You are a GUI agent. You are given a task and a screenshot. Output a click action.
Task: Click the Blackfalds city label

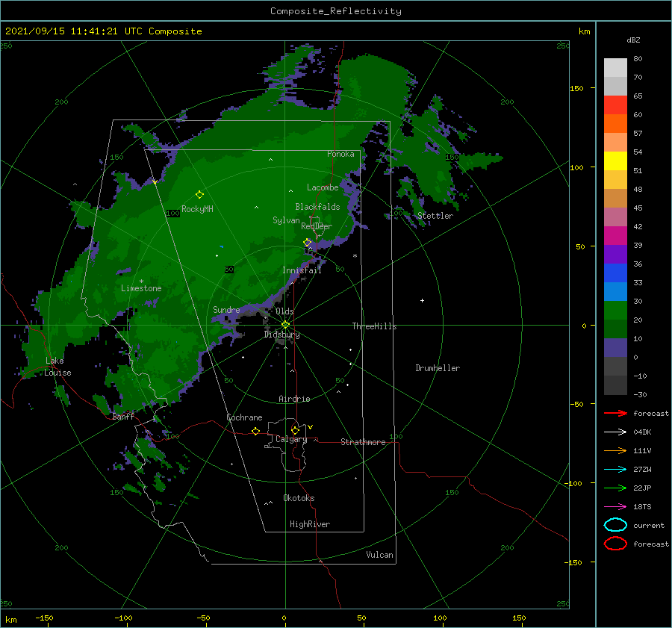[x=317, y=207]
